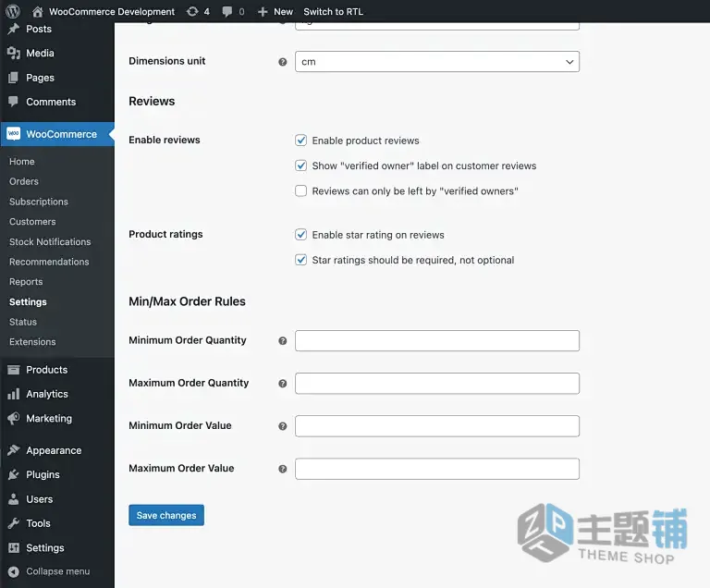Go to Orders in WooCommerce submenu

coord(23,181)
